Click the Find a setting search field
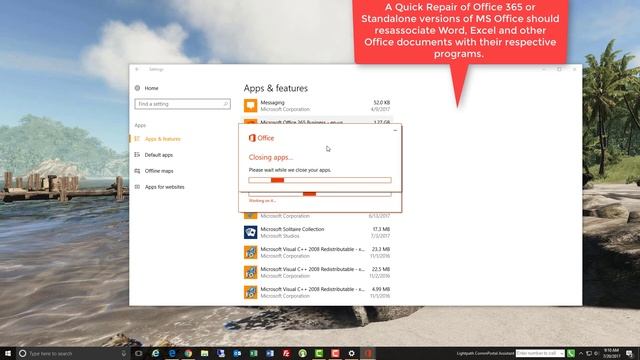The image size is (640, 360). coord(182,104)
